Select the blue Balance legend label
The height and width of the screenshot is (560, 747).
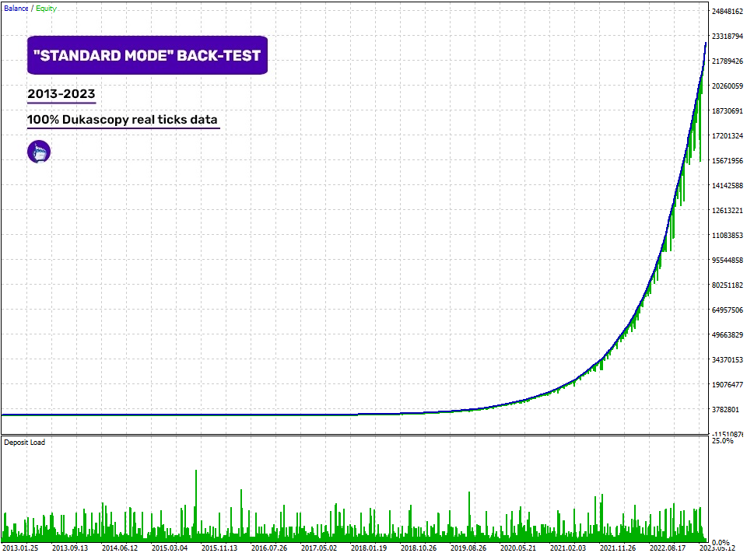[x=16, y=9]
